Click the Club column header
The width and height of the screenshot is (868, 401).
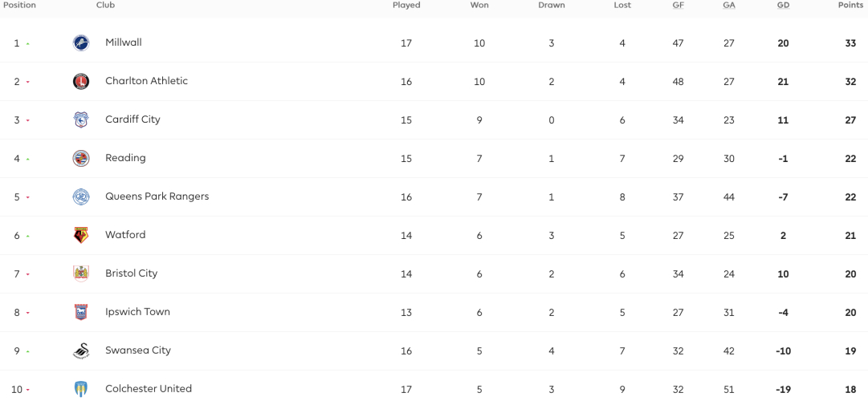point(106,5)
